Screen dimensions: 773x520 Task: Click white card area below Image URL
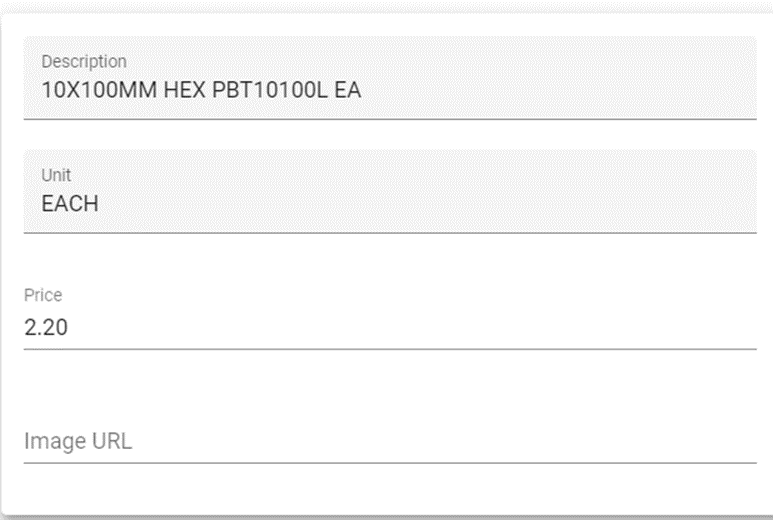[390, 490]
